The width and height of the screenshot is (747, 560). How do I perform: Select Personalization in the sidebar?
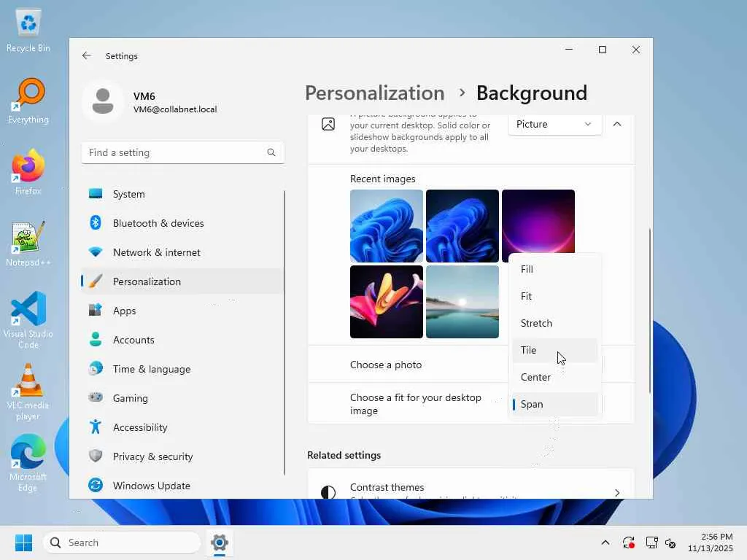(x=182, y=281)
